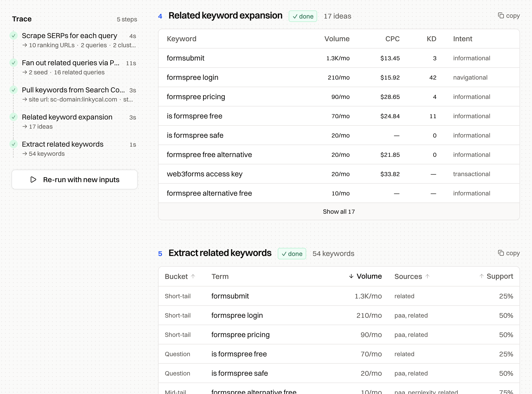Click the transactional intent cell

coord(471,174)
